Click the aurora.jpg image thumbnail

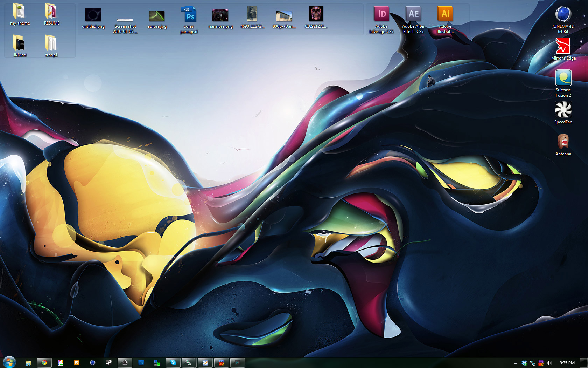click(x=157, y=16)
